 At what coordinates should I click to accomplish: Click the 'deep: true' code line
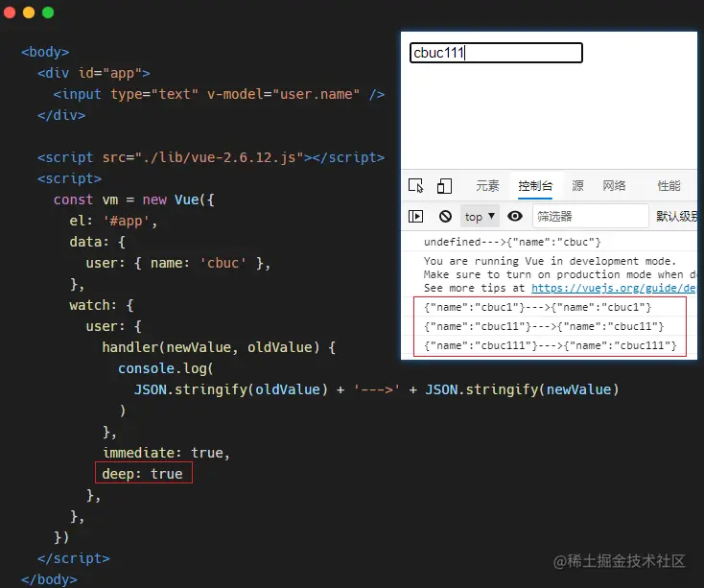click(x=142, y=474)
